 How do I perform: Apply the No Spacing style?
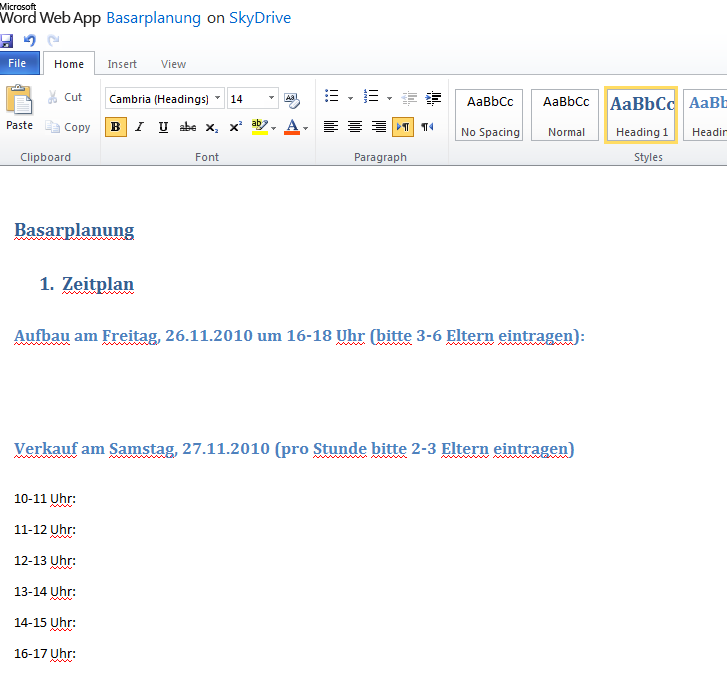490,115
